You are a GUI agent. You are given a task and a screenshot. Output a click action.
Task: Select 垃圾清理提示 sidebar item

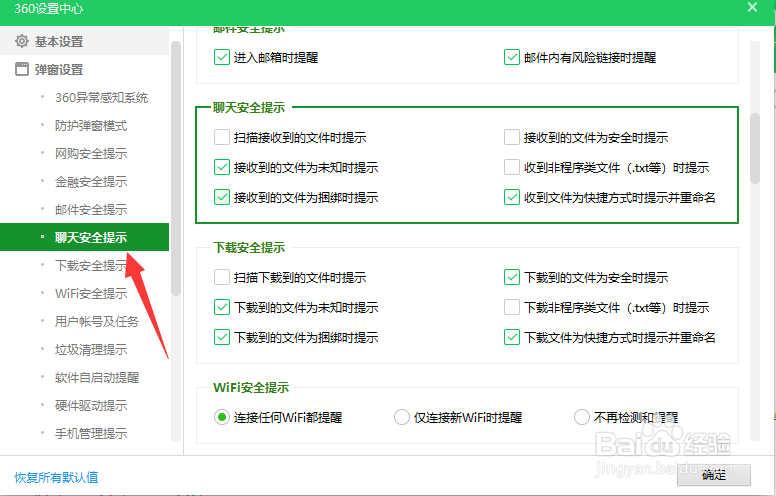pyautogui.click(x=91, y=349)
